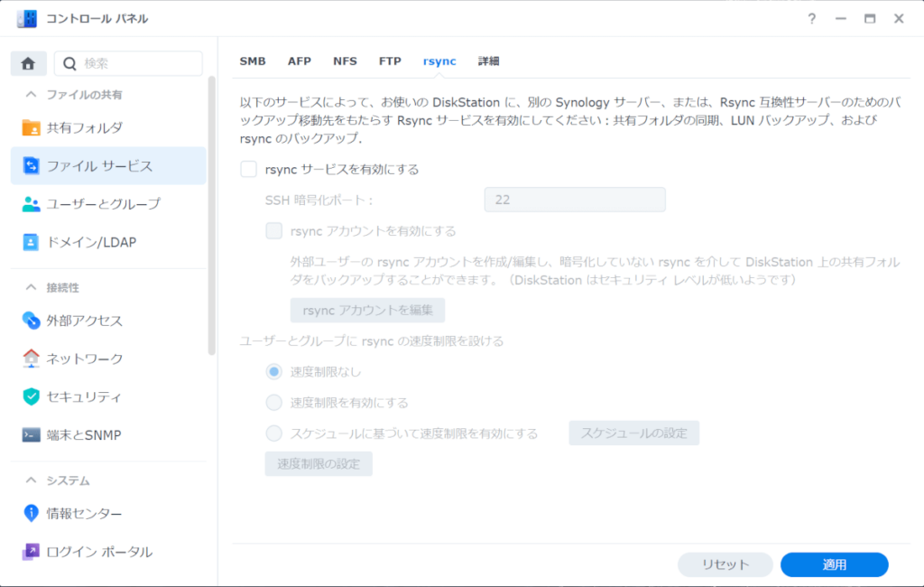Click the リセット button

pos(725,564)
